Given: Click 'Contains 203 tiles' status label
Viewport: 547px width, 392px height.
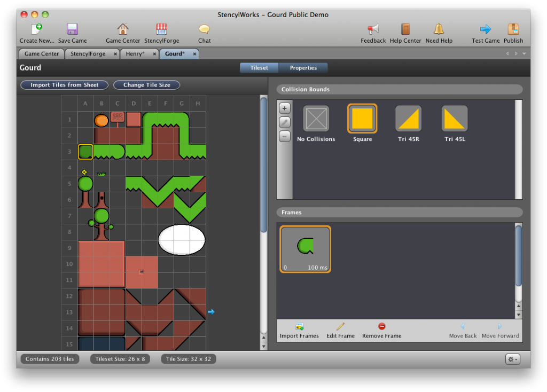Looking at the screenshot, I should [x=50, y=359].
